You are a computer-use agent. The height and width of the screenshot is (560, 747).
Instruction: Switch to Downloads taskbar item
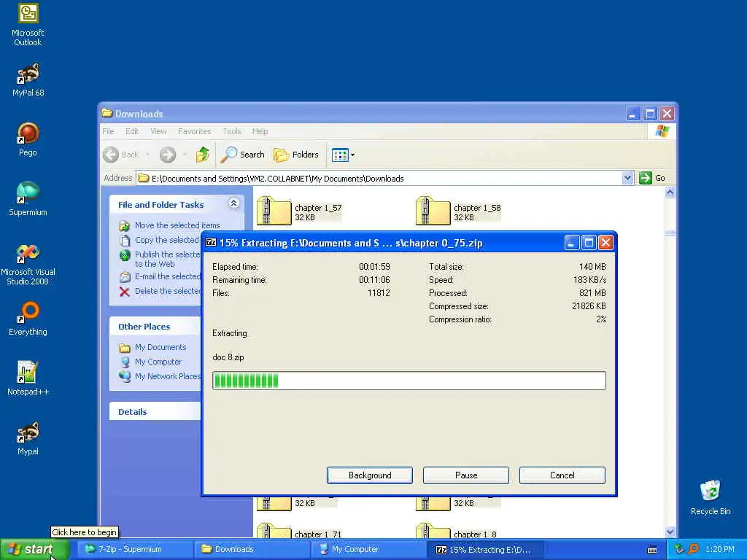pos(252,550)
